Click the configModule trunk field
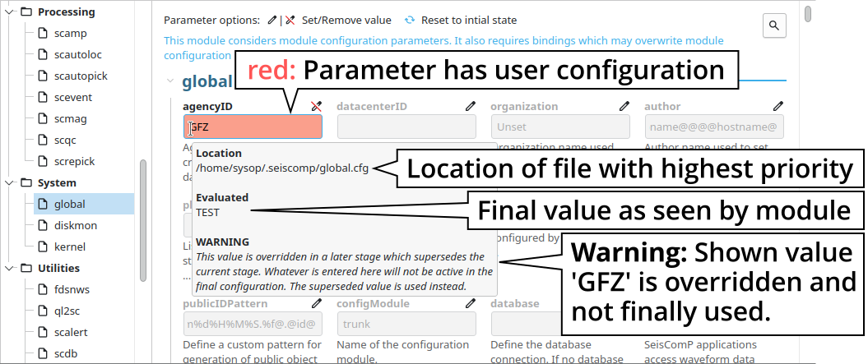Image resolution: width=868 pixels, height=364 pixels. [x=406, y=324]
